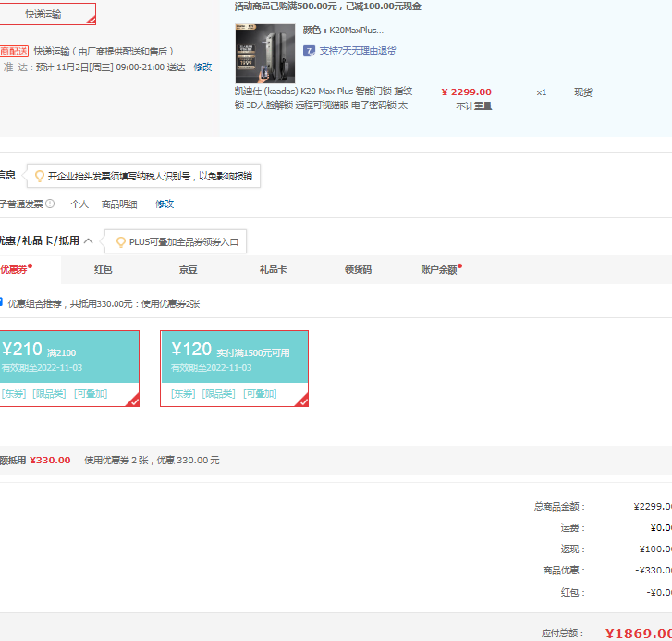Switch to the 红包 tab

[103, 270]
